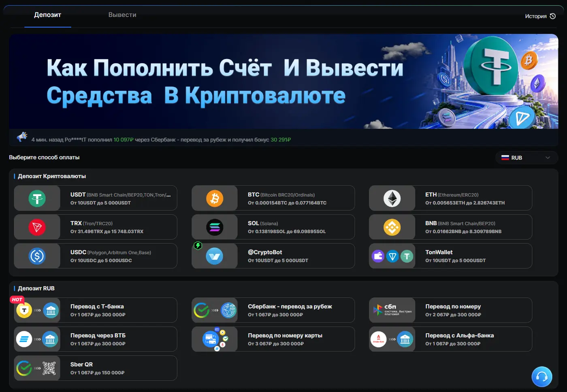Click the yellow T-bank logo icon
The height and width of the screenshot is (392, 567).
24,310
